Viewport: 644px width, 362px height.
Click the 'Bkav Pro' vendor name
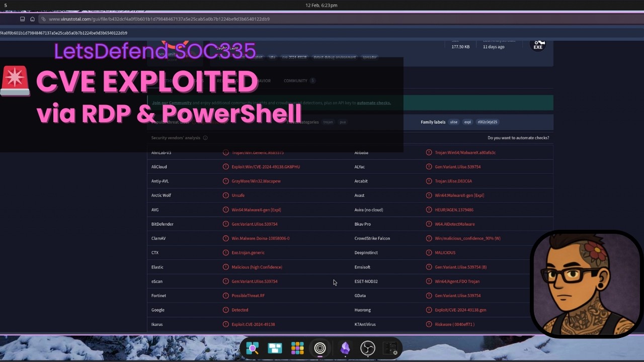363,224
